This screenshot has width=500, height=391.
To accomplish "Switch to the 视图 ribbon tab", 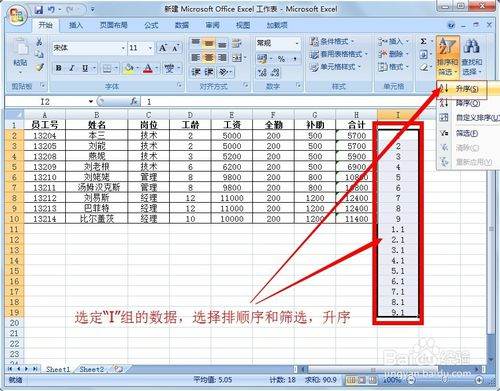I will coord(243,25).
